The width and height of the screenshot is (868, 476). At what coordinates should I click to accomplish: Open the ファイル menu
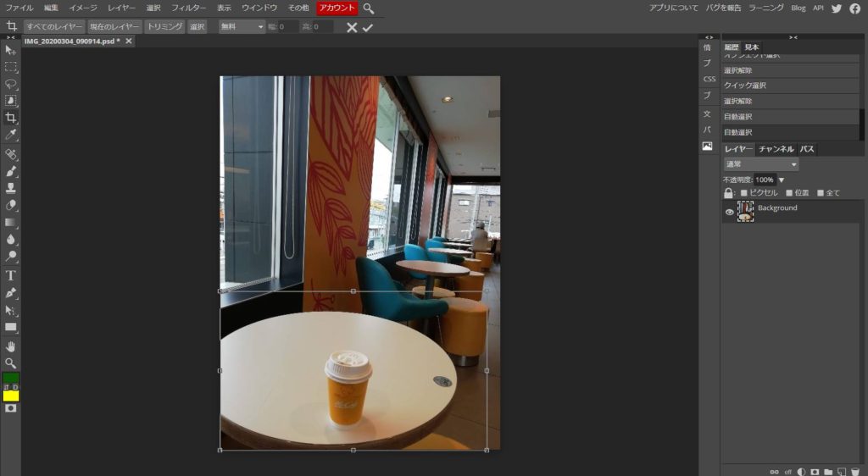[x=19, y=8]
